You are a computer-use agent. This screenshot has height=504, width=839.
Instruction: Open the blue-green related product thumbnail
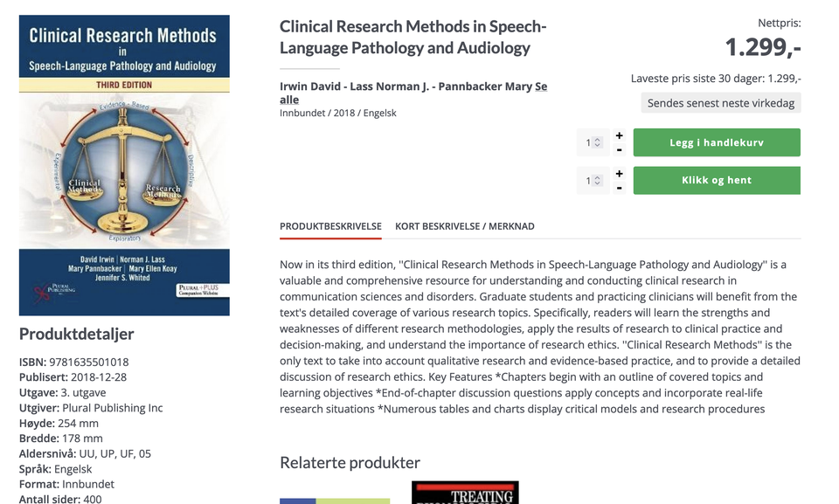[335, 500]
